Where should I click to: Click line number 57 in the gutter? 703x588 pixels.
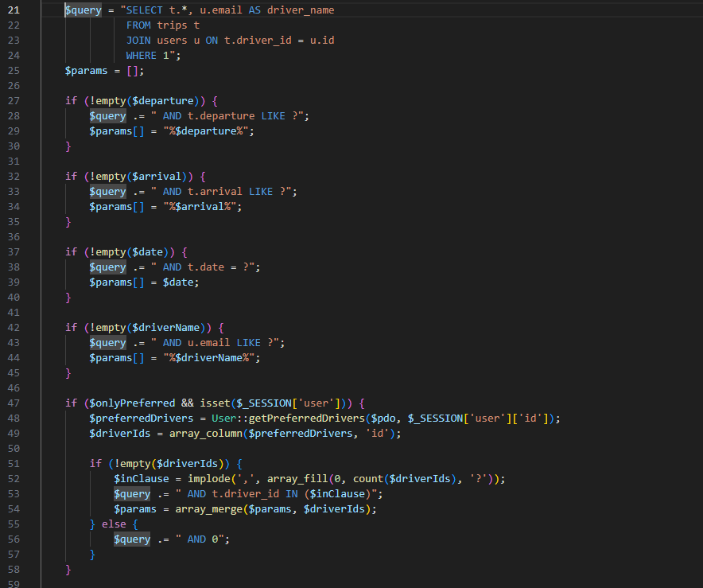point(14,555)
